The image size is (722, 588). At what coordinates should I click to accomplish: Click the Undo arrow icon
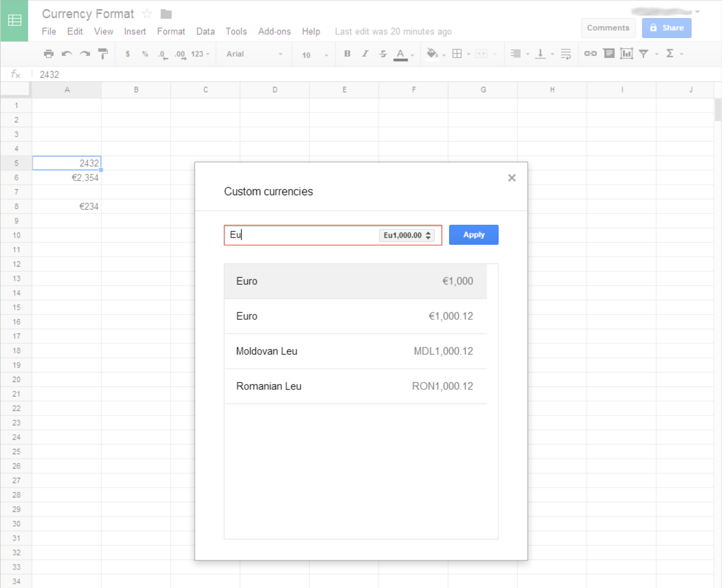[67, 54]
